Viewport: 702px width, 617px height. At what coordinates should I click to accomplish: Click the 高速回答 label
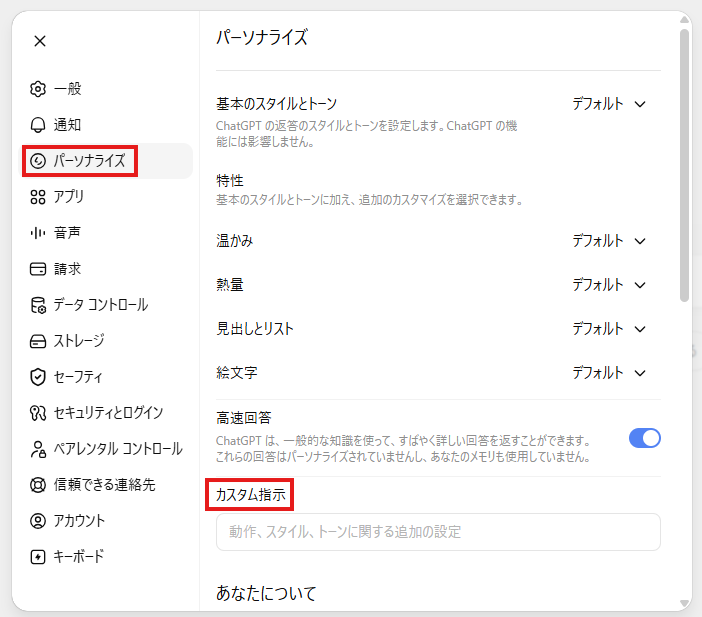tap(244, 418)
